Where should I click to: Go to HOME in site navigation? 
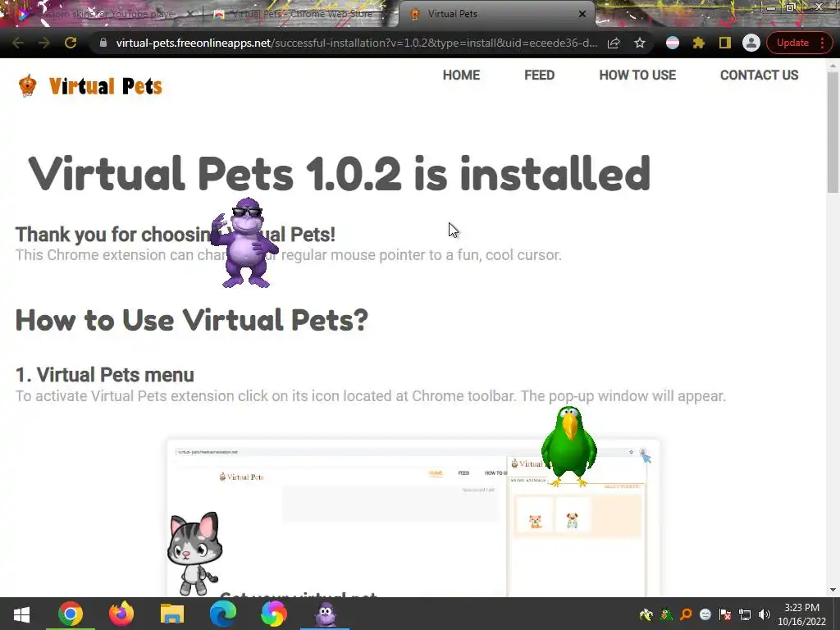pyautogui.click(x=461, y=75)
